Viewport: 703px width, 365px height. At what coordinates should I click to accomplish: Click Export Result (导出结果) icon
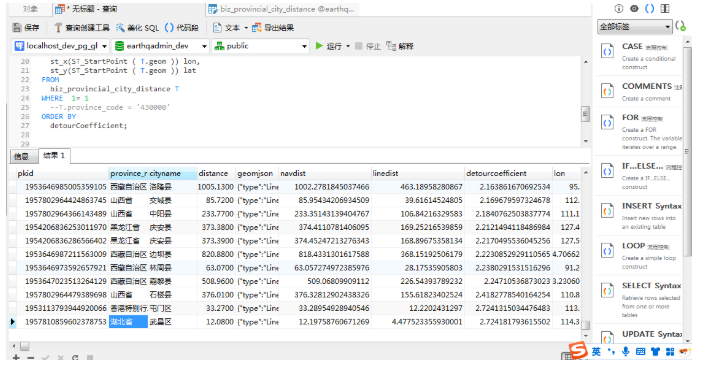coord(273,28)
